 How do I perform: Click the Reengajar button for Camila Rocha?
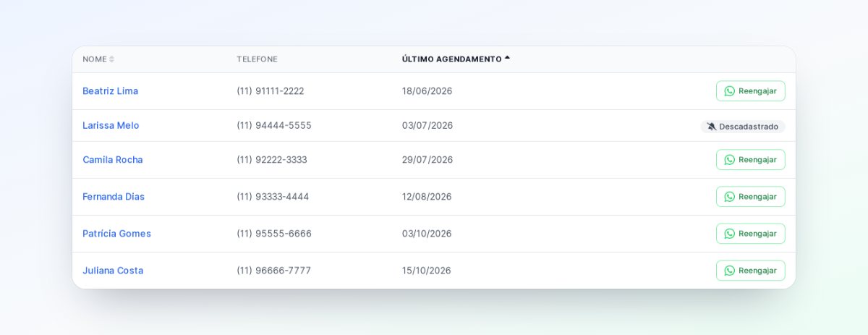click(x=751, y=160)
